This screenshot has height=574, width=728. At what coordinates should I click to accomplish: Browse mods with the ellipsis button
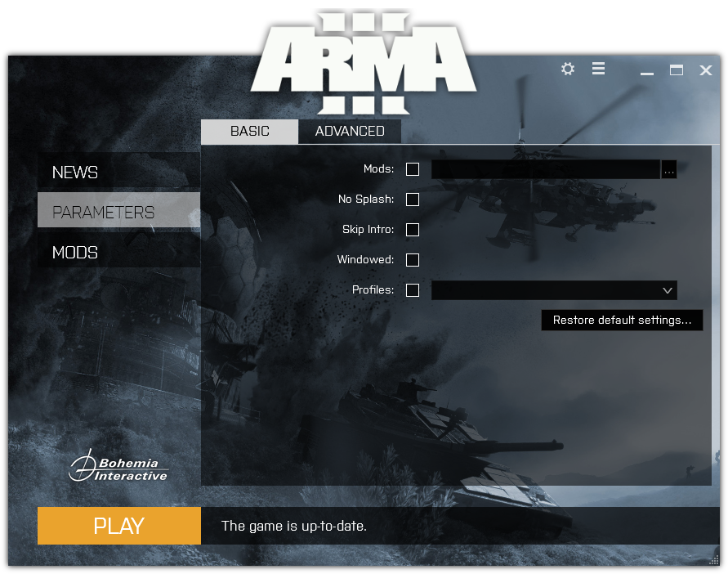pyautogui.click(x=669, y=169)
